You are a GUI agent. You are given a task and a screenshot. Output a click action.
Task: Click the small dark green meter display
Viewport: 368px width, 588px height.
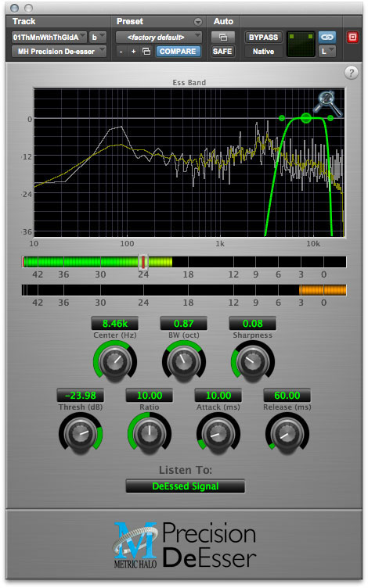301,45
